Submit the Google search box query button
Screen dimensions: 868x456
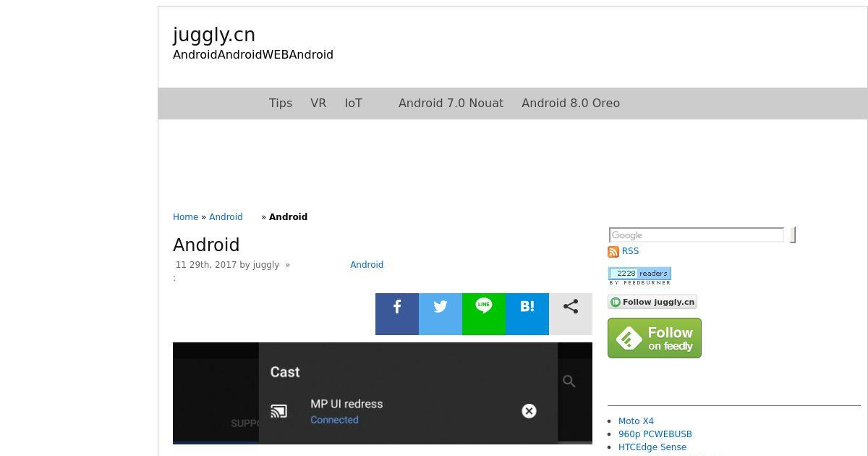pos(793,235)
